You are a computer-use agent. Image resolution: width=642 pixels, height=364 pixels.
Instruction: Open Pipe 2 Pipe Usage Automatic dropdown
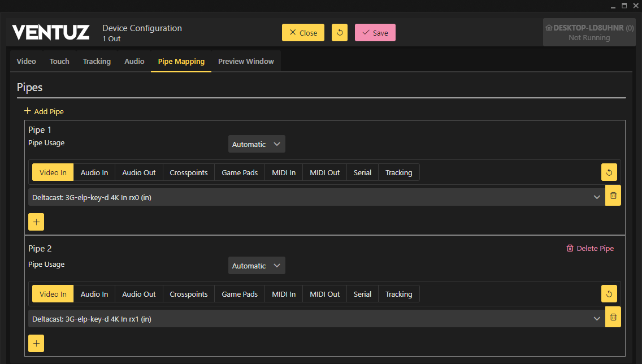[257, 266]
